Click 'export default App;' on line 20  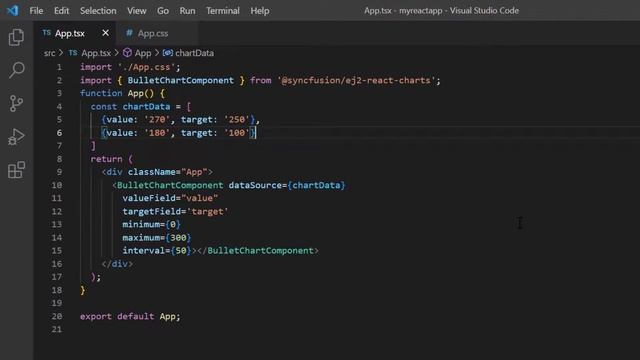coord(130,316)
